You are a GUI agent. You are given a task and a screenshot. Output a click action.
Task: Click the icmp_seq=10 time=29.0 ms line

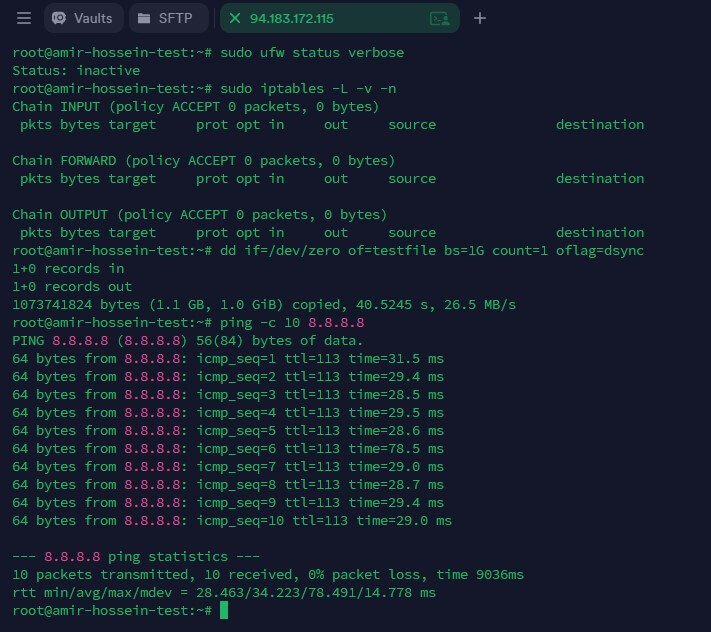click(x=232, y=520)
